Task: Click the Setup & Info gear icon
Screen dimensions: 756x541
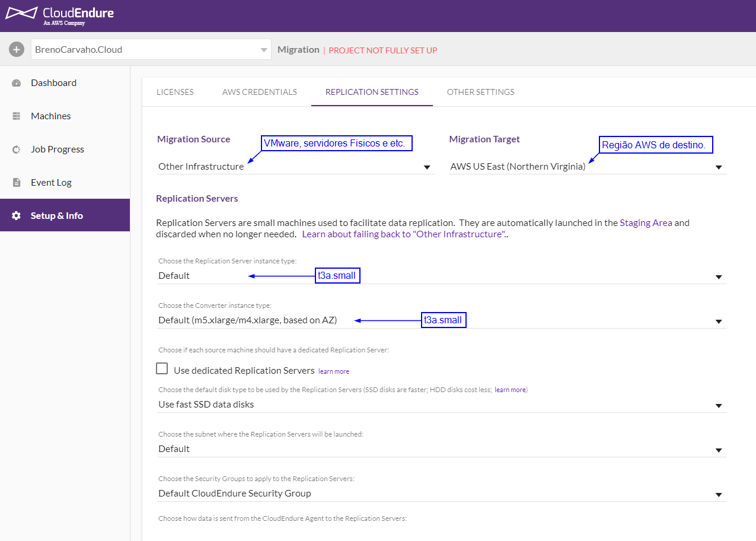Action: click(17, 216)
